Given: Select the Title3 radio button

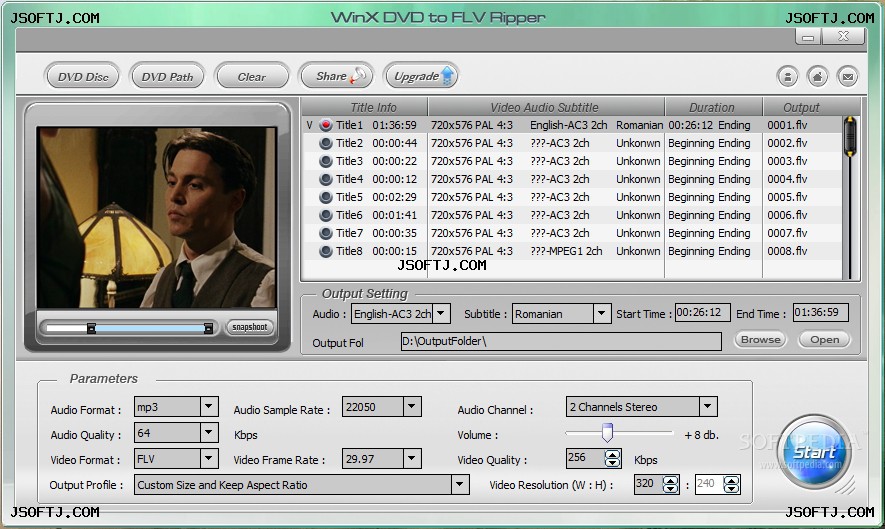Looking at the screenshot, I should click(326, 161).
